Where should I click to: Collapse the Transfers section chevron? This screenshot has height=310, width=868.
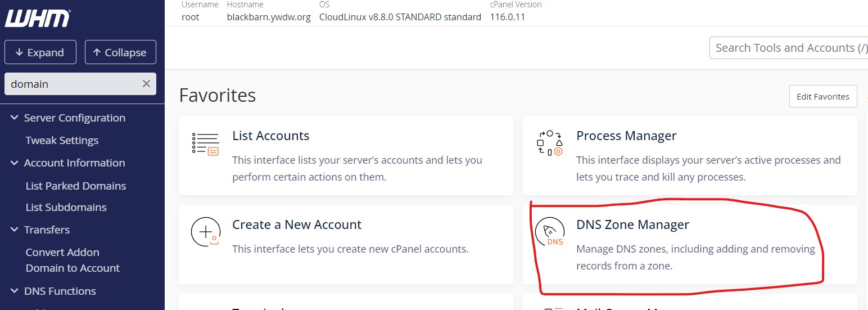tap(15, 230)
